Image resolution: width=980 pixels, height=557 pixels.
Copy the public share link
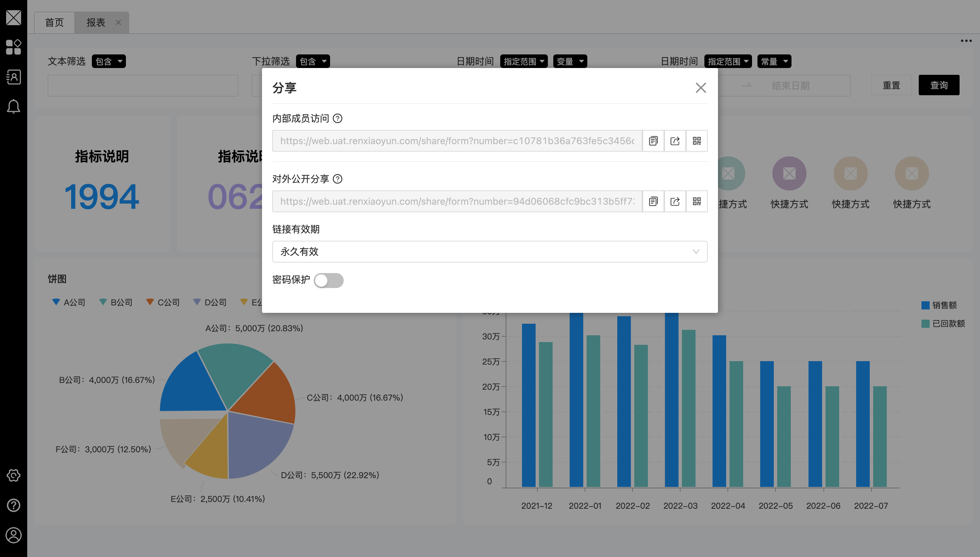click(x=653, y=201)
